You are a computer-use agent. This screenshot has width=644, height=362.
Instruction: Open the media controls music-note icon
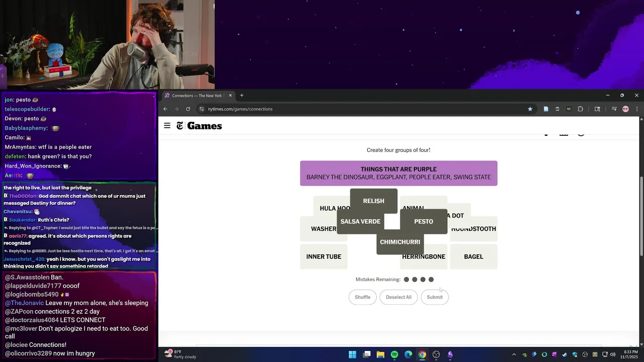coord(614,109)
